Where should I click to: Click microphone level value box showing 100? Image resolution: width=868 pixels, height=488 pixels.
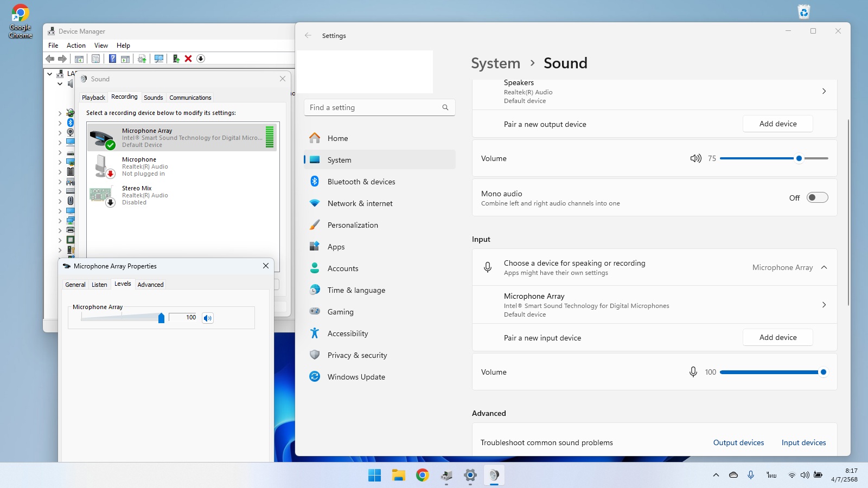pos(184,318)
